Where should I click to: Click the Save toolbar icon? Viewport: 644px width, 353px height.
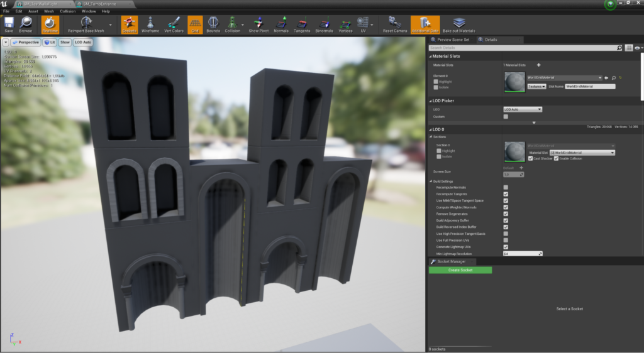9,24
